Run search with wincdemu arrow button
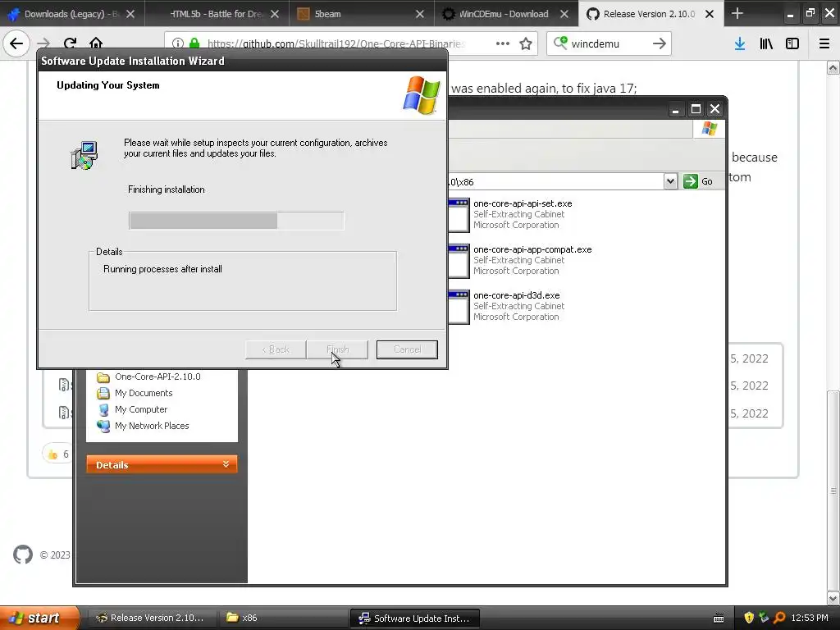 660,43
